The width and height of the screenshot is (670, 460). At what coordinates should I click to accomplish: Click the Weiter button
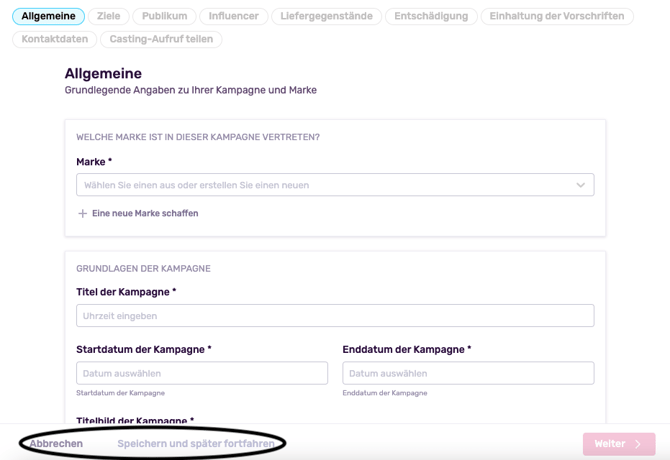coord(619,444)
